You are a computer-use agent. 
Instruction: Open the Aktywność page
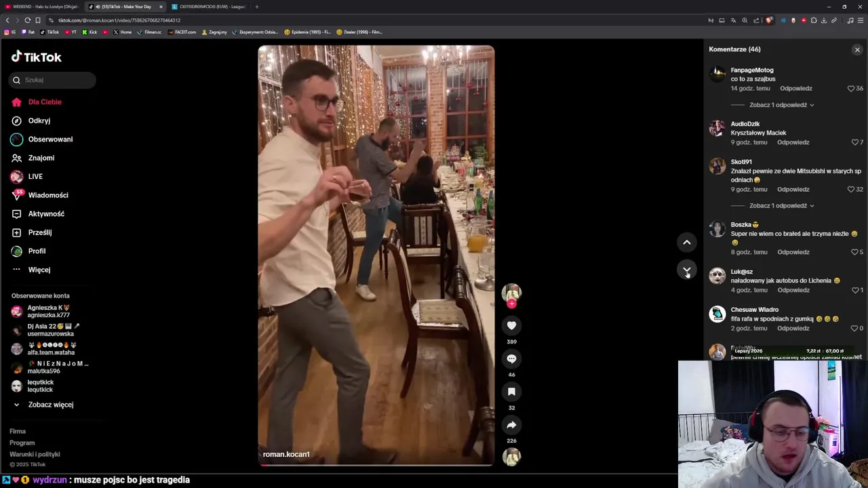pos(46,213)
